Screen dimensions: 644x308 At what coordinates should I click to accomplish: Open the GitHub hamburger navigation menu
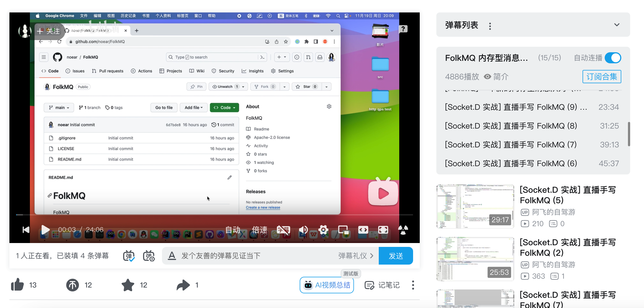43,57
